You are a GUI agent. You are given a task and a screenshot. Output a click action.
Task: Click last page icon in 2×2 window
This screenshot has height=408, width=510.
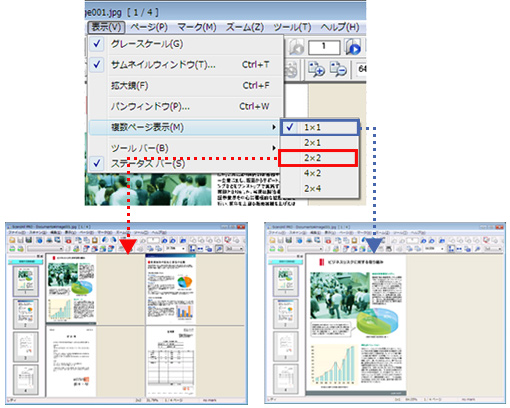click(172, 240)
